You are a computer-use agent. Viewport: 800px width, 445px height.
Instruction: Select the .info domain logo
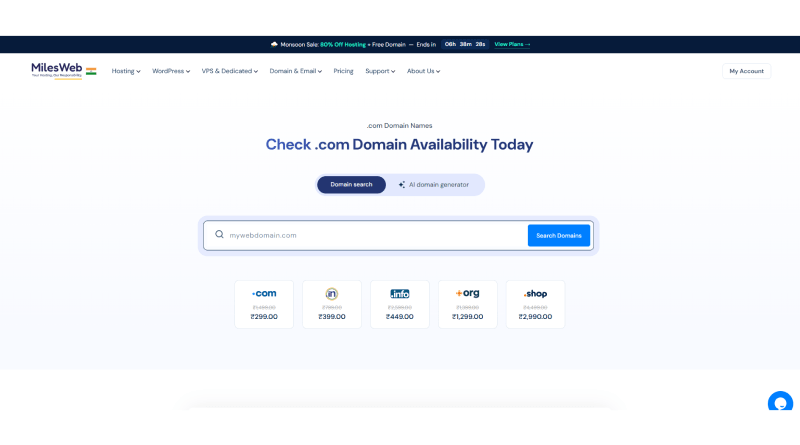point(399,294)
